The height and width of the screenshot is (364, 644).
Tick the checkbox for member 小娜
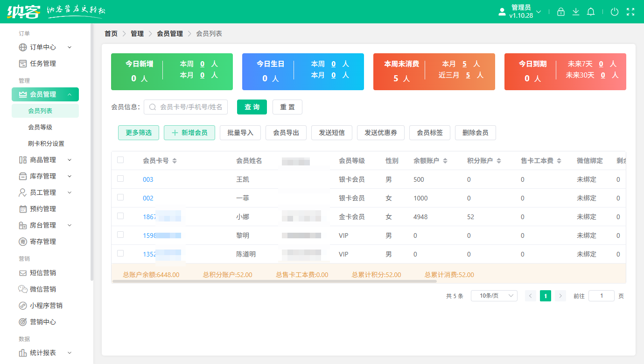coord(120,216)
